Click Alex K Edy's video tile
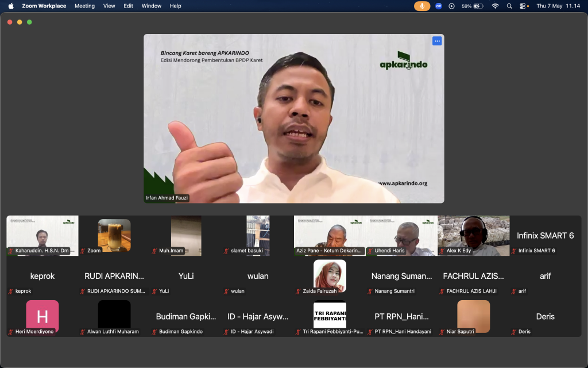This screenshot has width=588, height=368. pyautogui.click(x=474, y=236)
